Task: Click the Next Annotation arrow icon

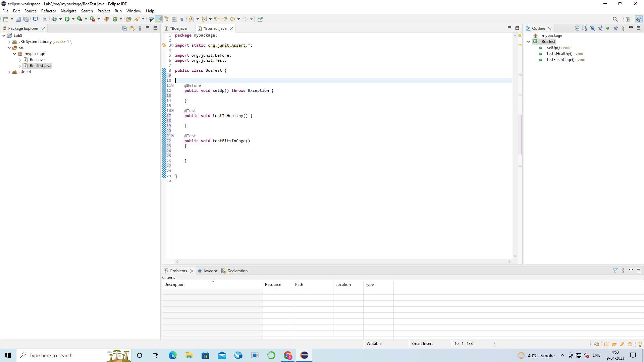Action: click(x=191, y=19)
